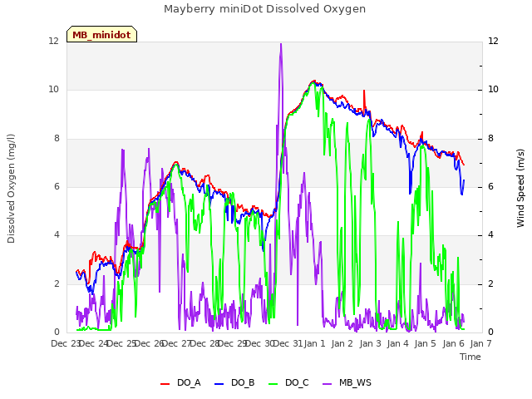Select the DO_C legend label
Viewport: 532px width, 399px height.
coord(297,382)
